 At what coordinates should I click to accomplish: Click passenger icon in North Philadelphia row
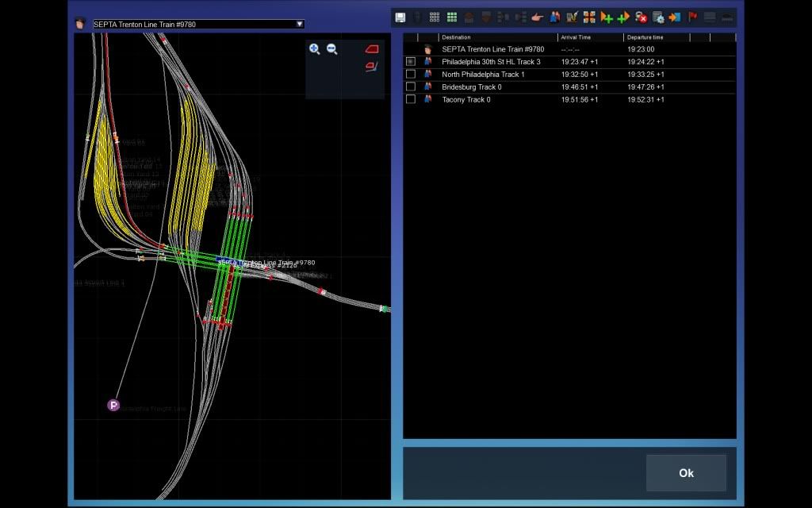click(x=427, y=74)
